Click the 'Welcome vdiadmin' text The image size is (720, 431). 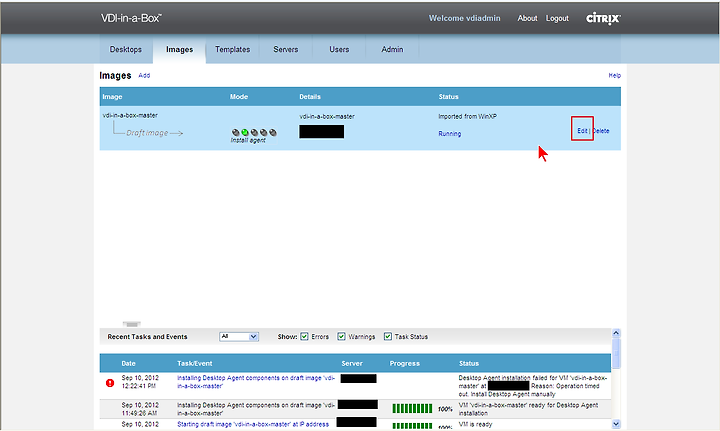coord(465,18)
